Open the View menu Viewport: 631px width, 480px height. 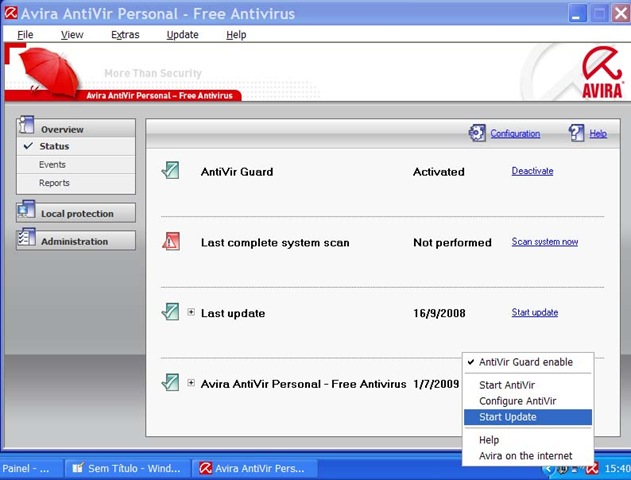(72, 35)
